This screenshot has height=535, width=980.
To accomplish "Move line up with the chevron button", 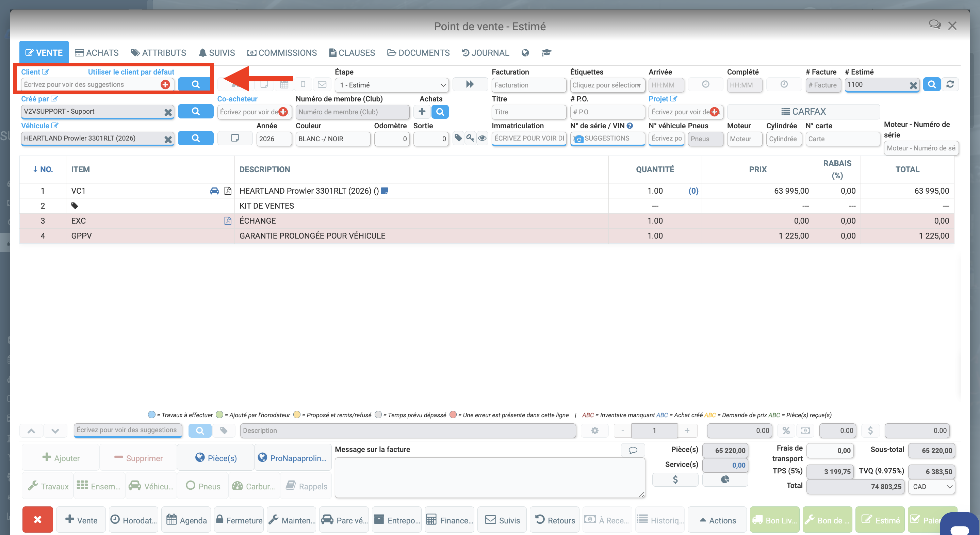I will (x=32, y=431).
